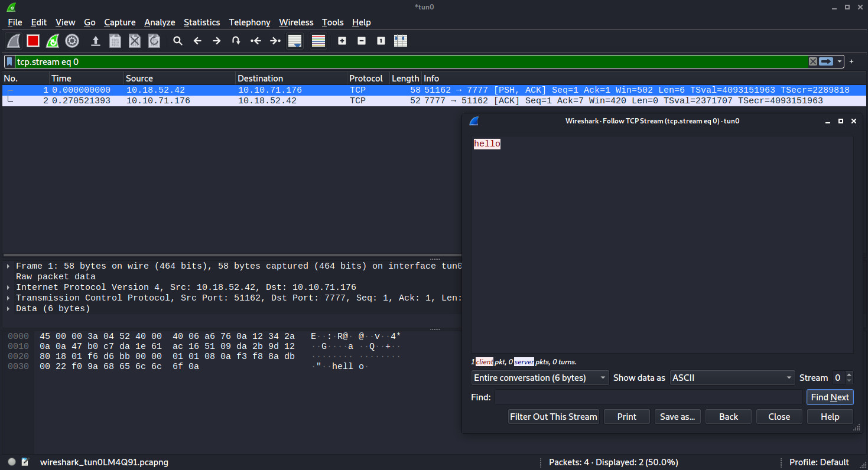Open recent display filter history dropdown
This screenshot has width=868, height=470.
pos(840,61)
